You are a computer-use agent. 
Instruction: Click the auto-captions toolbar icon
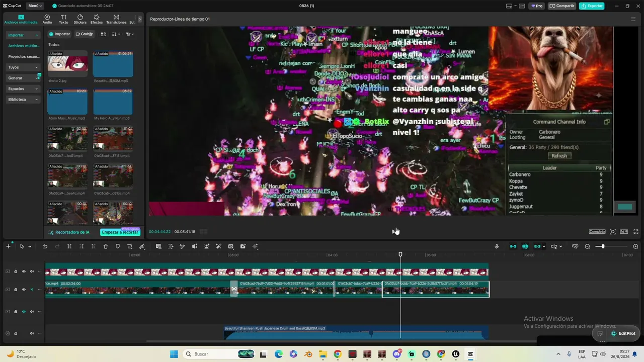(158, 246)
